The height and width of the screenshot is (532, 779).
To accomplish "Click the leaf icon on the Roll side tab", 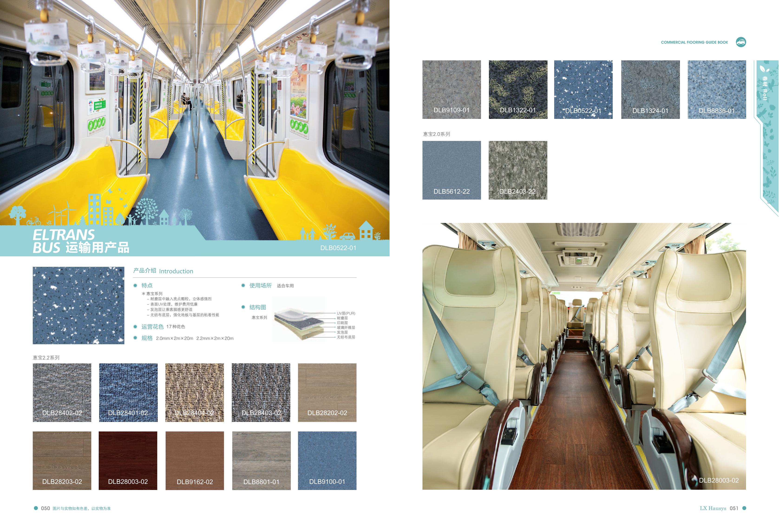I will pyautogui.click(x=765, y=69).
